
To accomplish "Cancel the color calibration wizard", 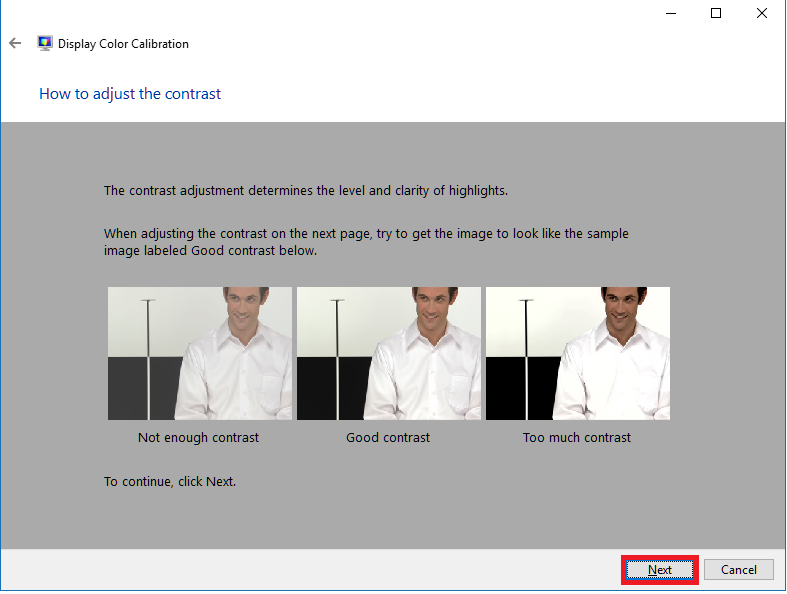I will pyautogui.click(x=738, y=570).
